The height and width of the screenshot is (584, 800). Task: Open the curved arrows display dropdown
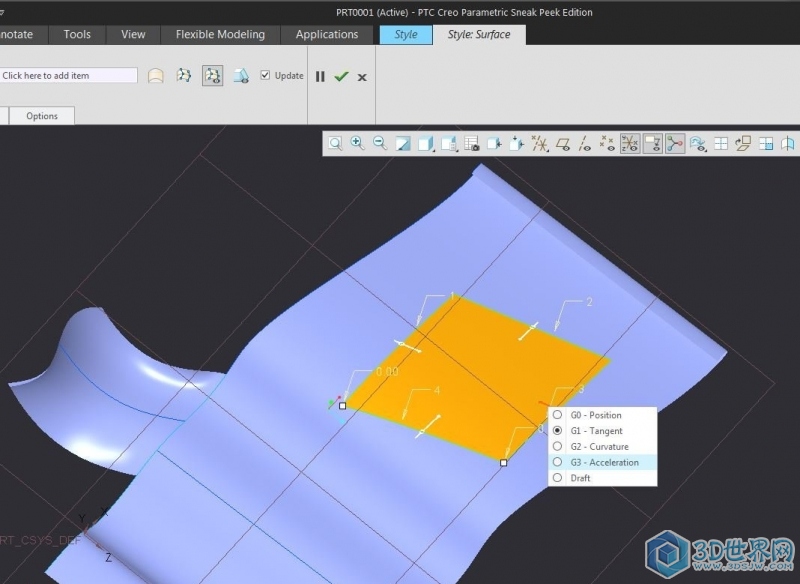[x=698, y=144]
